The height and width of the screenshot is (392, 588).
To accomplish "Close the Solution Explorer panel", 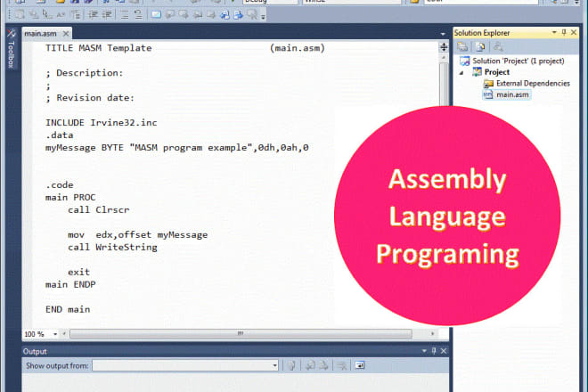I will pos(574,33).
